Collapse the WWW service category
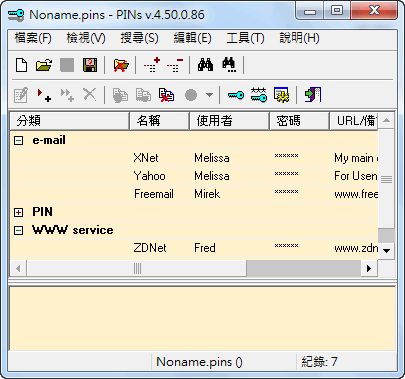The width and height of the screenshot is (405, 379). click(x=19, y=230)
